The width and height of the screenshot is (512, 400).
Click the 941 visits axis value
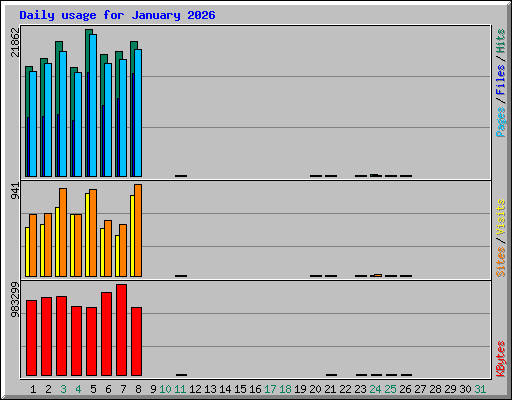[x=15, y=191]
